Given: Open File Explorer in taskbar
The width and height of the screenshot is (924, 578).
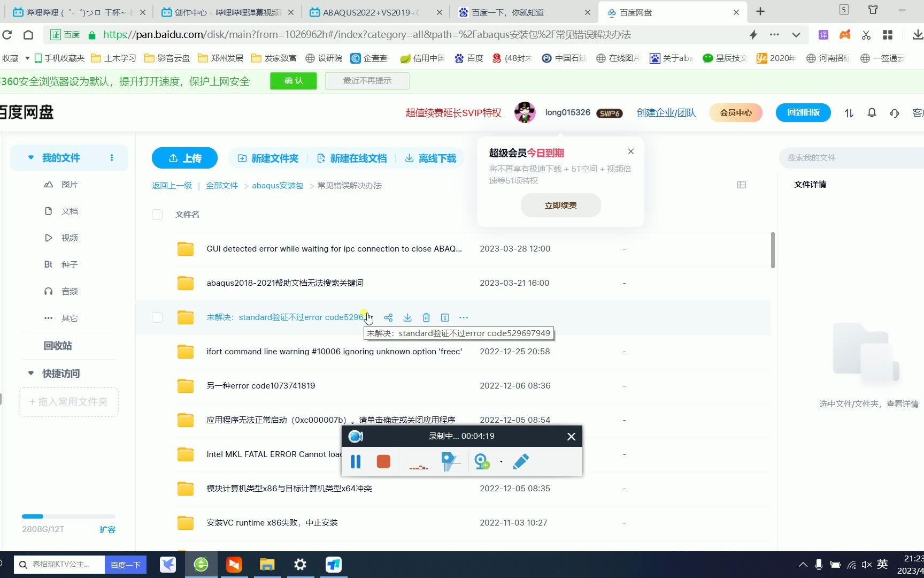Looking at the screenshot, I should click(x=267, y=565).
